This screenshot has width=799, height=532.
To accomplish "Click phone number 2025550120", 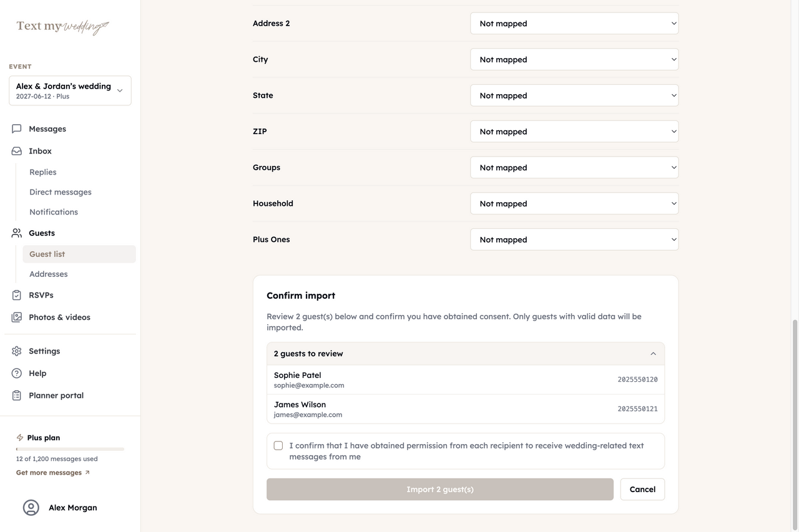I will pyautogui.click(x=637, y=380).
